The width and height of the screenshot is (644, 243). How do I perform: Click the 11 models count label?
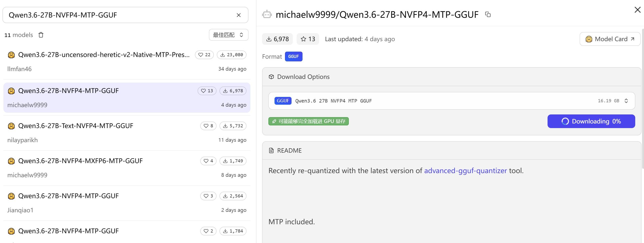[x=19, y=35]
